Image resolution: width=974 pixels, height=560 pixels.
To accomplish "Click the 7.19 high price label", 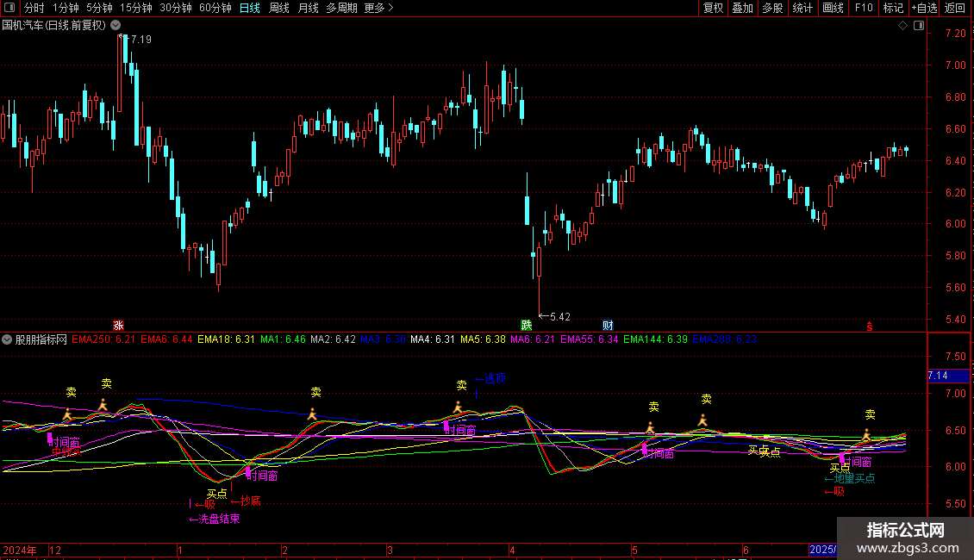I will pyautogui.click(x=141, y=40).
